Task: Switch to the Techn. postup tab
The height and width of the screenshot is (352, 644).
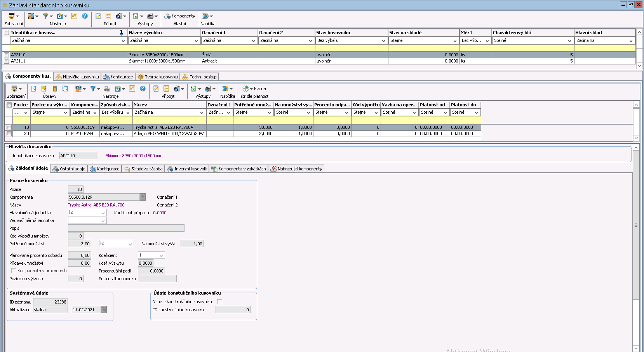Action: pyautogui.click(x=199, y=77)
